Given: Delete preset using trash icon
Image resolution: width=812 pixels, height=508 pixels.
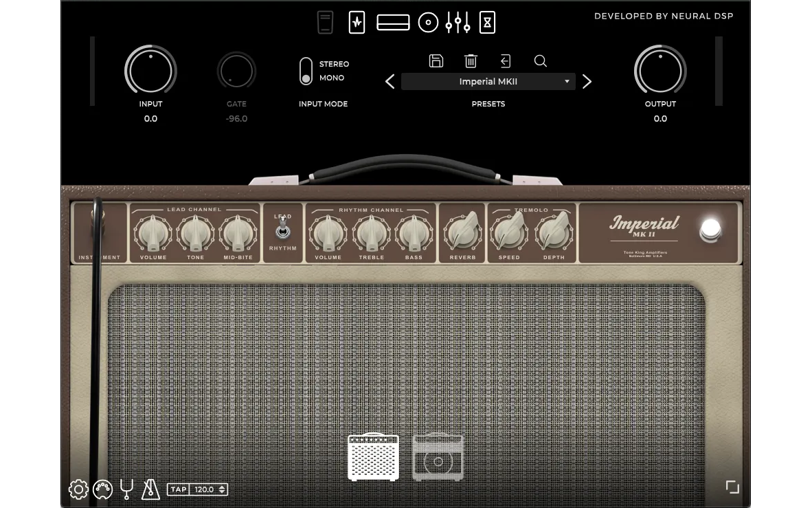Looking at the screenshot, I should (471, 61).
